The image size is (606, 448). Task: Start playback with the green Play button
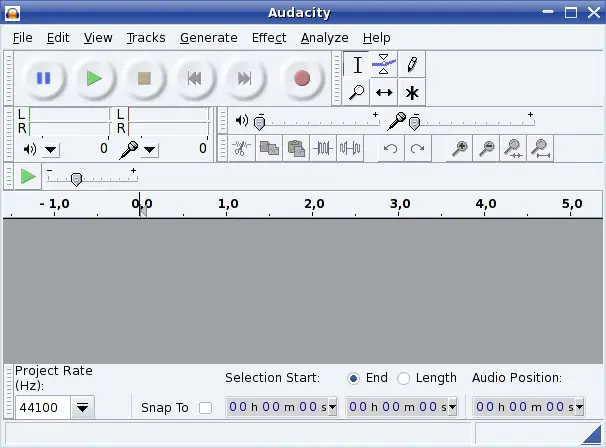[x=94, y=78]
